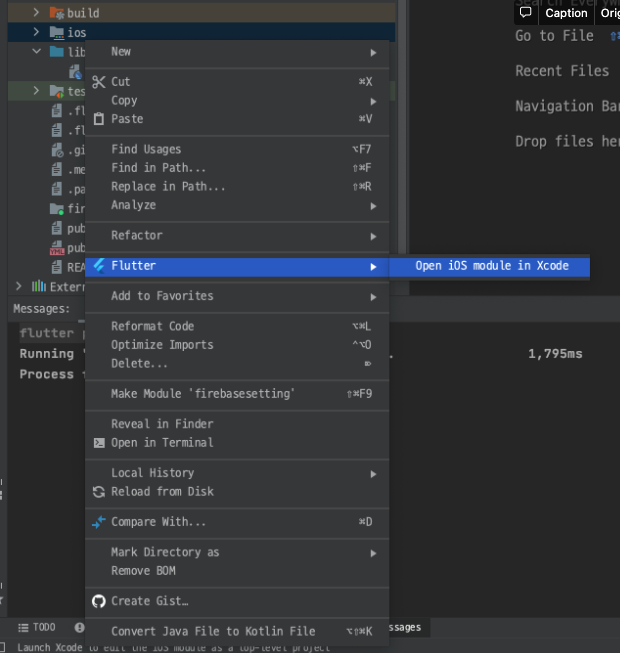Choose Convert Java File to Kotlin File
The width and height of the screenshot is (620, 653).
[x=237, y=632]
